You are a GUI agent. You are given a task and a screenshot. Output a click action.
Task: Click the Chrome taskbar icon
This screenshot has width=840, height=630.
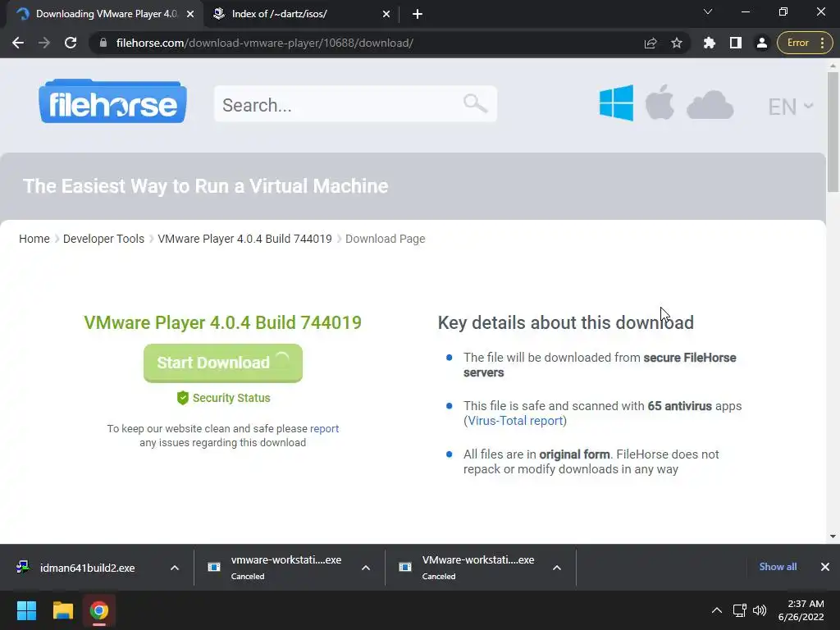click(98, 610)
